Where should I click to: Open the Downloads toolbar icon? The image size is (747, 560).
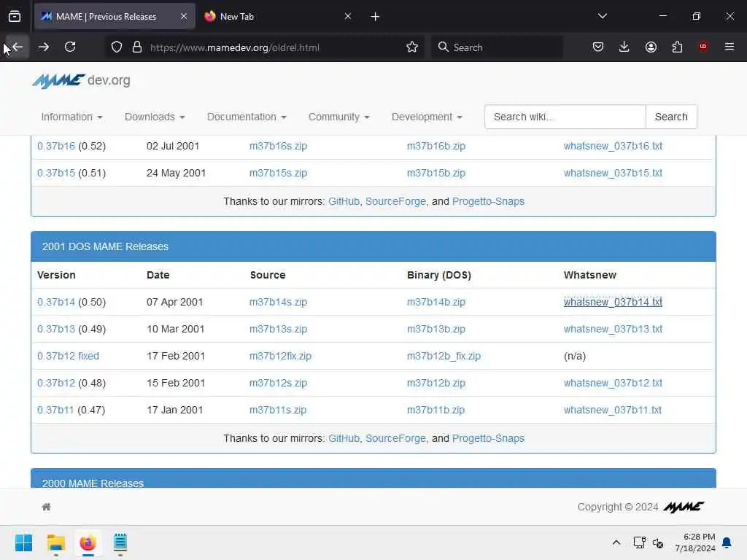(x=624, y=47)
